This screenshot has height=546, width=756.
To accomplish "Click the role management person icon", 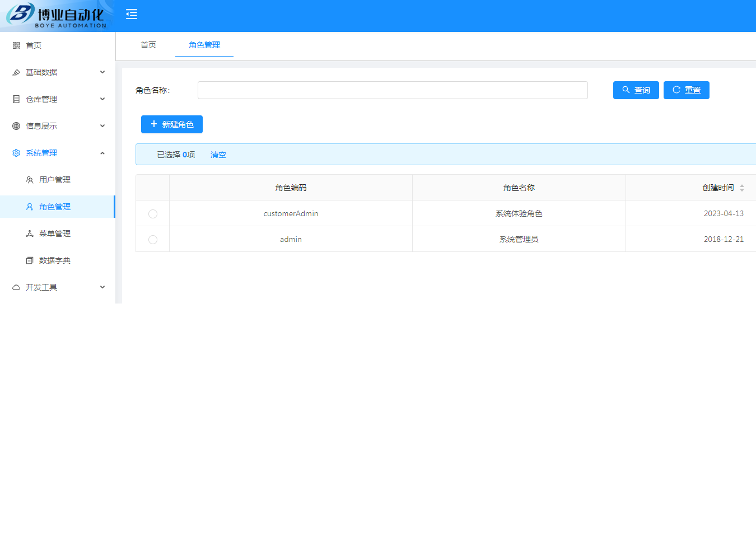I will click(30, 207).
